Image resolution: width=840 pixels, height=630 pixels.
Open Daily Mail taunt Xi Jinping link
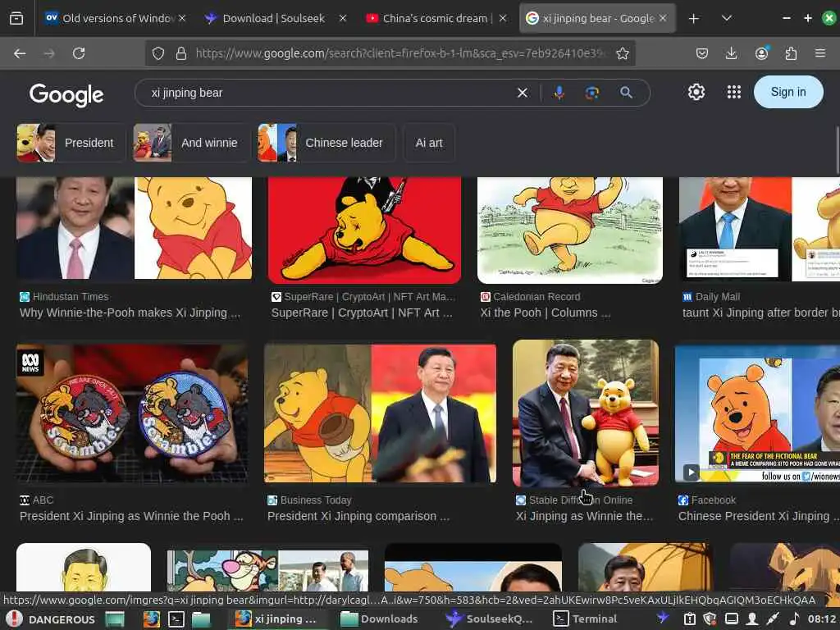coord(760,313)
